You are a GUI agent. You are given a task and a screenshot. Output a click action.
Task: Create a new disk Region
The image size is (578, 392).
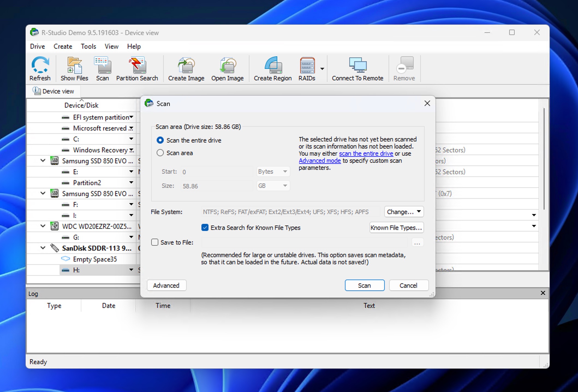tap(272, 68)
